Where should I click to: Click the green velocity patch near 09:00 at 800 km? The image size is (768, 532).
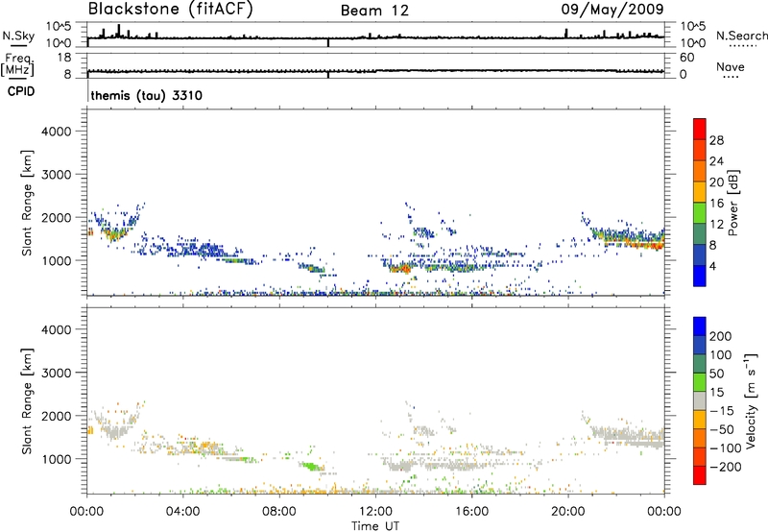[310, 466]
